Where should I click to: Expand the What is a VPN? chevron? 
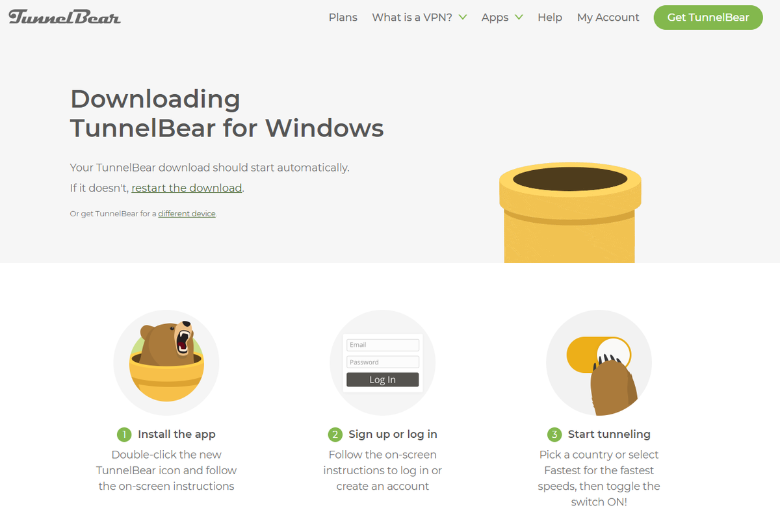(x=463, y=18)
